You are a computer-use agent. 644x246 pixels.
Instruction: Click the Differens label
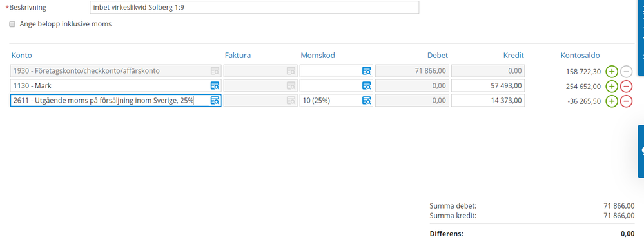coord(447,234)
